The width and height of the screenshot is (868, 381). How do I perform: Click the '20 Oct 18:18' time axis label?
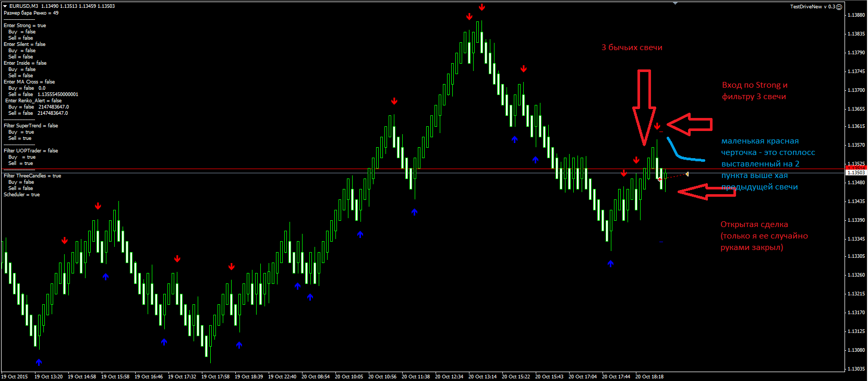click(x=649, y=377)
